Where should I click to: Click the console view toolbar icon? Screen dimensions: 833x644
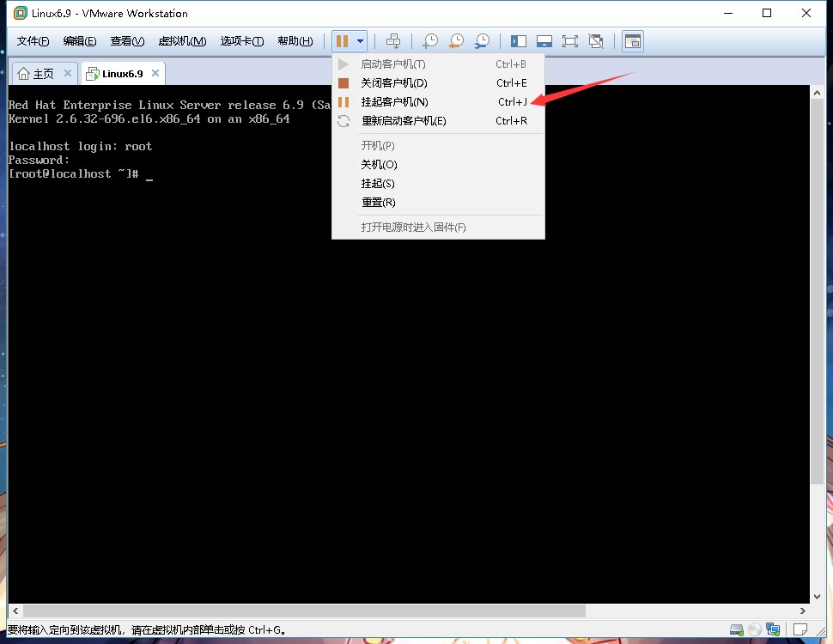(x=633, y=41)
